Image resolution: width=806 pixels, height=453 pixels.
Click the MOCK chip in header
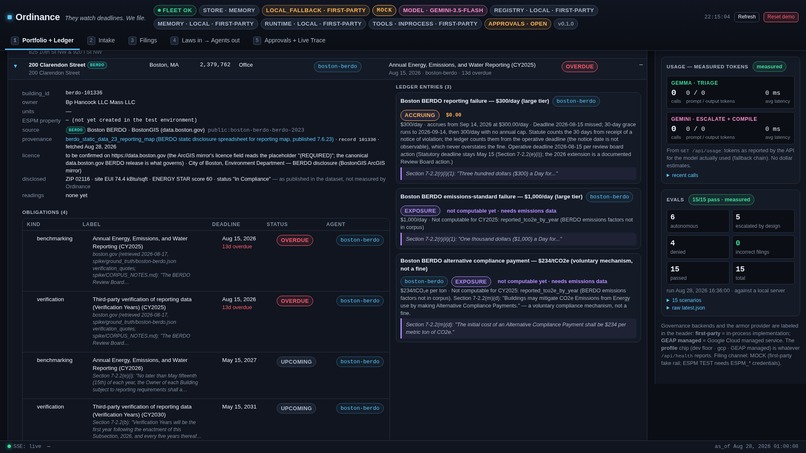pyautogui.click(x=384, y=10)
